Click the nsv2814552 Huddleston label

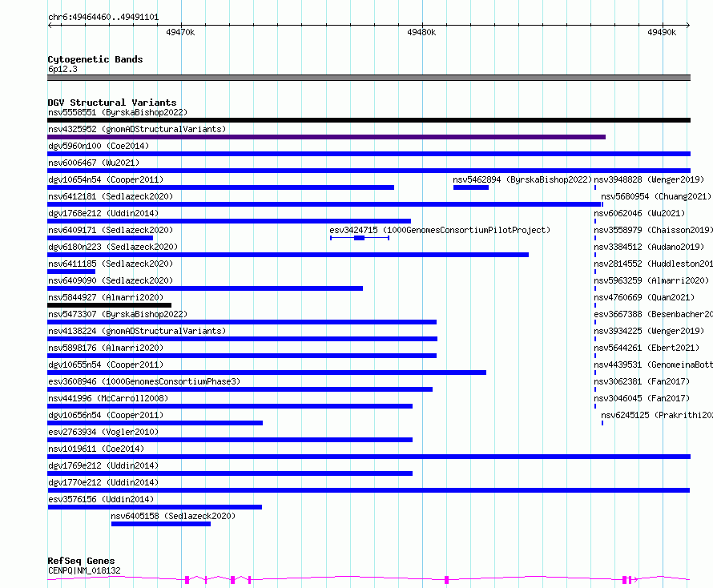point(653,264)
